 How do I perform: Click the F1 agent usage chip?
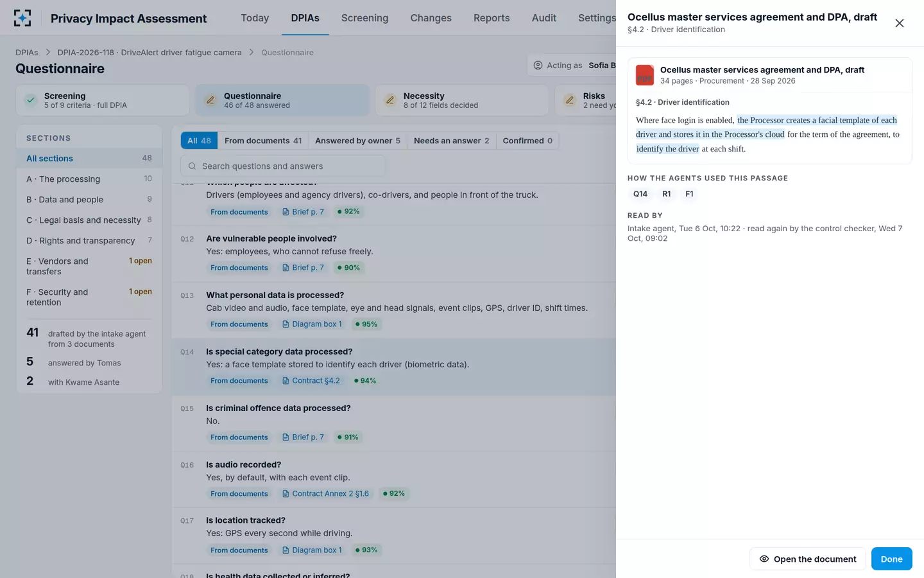tap(689, 194)
